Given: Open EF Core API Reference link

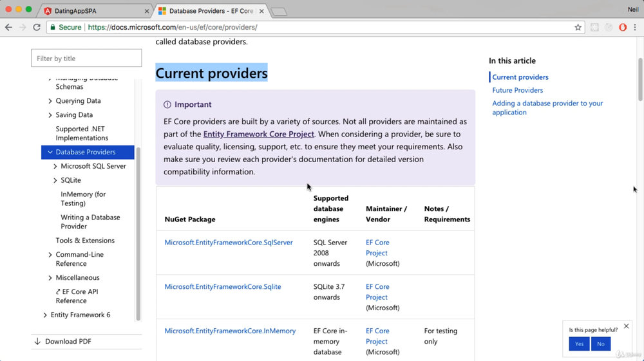Looking at the screenshot, I should click(x=77, y=296).
